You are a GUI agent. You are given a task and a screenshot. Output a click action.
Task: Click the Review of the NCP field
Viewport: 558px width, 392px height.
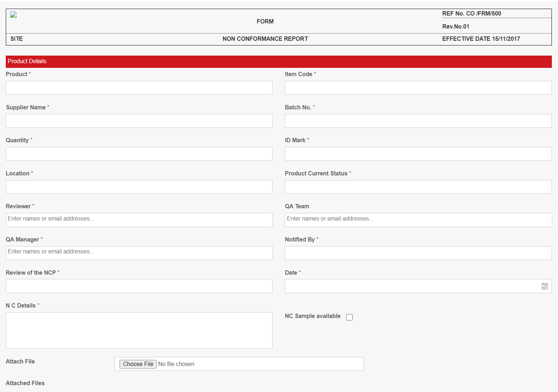coord(139,286)
